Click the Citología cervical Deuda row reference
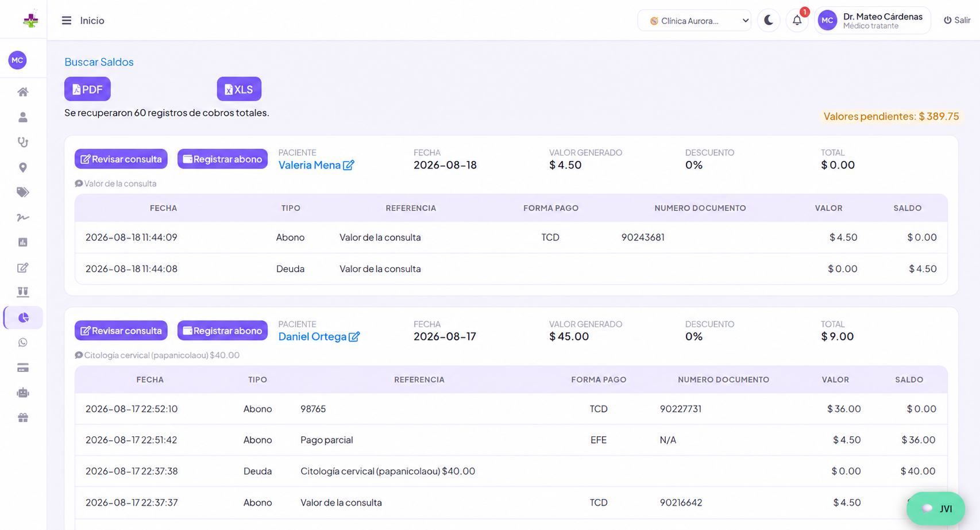The width and height of the screenshot is (980, 530). 388,471
